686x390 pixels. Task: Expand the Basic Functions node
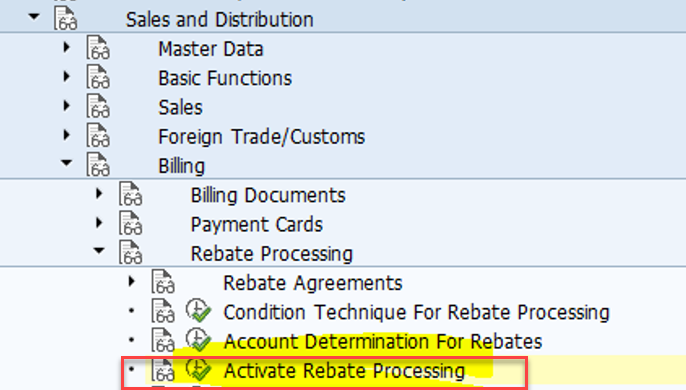66,76
